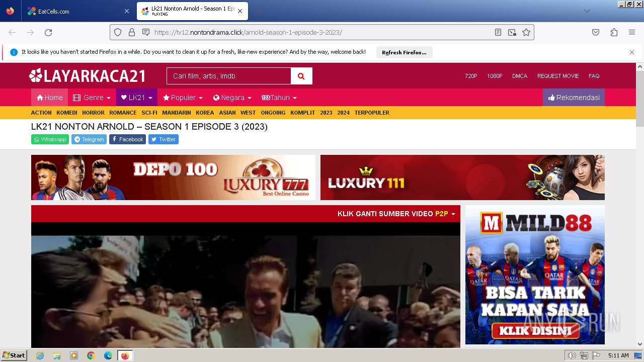The height and width of the screenshot is (362, 644).
Task: Open Microsoft Edge from the taskbar
Action: (108, 355)
